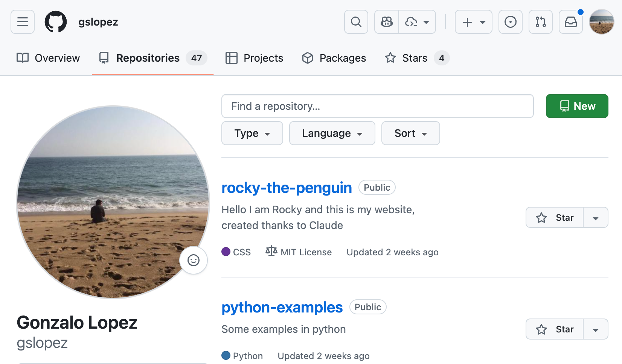The width and height of the screenshot is (622, 364).
Task: Click the "Updated 2 weeks ago" text for python-examples
Action: [323, 356]
